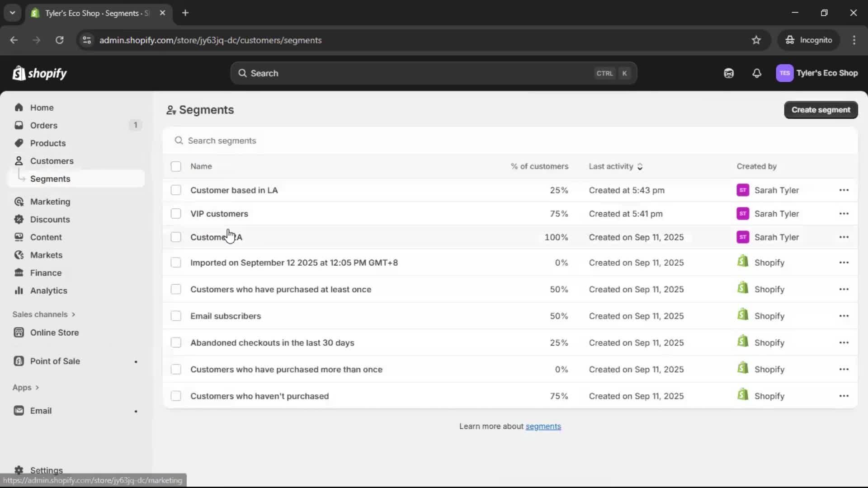
Task: Check the Email subscribers segment row
Action: coord(176,316)
